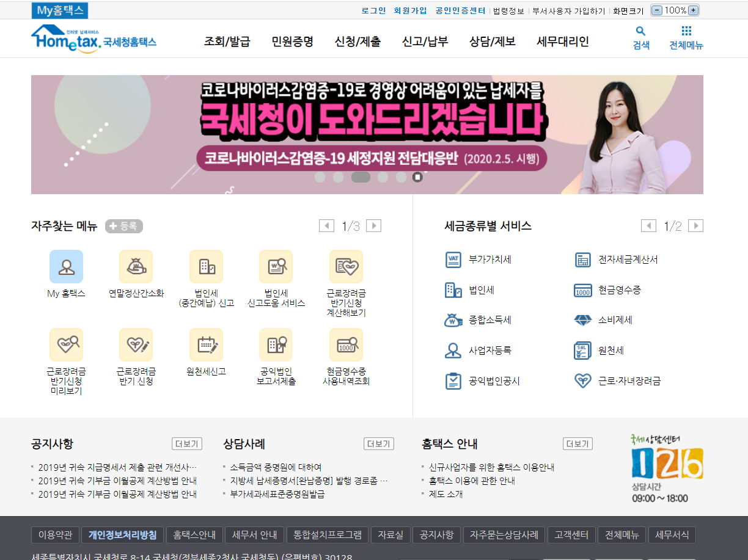Viewport: 748px width, 560px height.
Task: Select the second banner slide dot
Action: coord(338,177)
